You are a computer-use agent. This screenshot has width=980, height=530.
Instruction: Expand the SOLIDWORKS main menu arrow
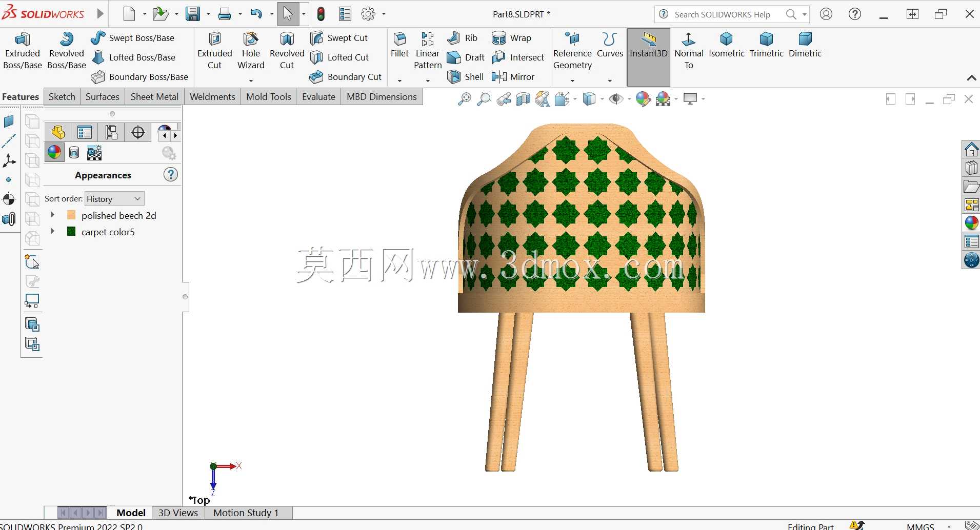(x=101, y=14)
